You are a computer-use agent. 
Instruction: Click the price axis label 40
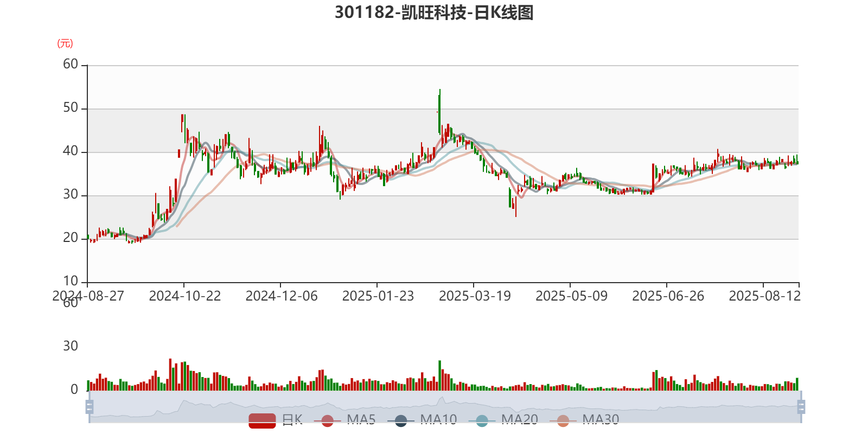coord(71,151)
